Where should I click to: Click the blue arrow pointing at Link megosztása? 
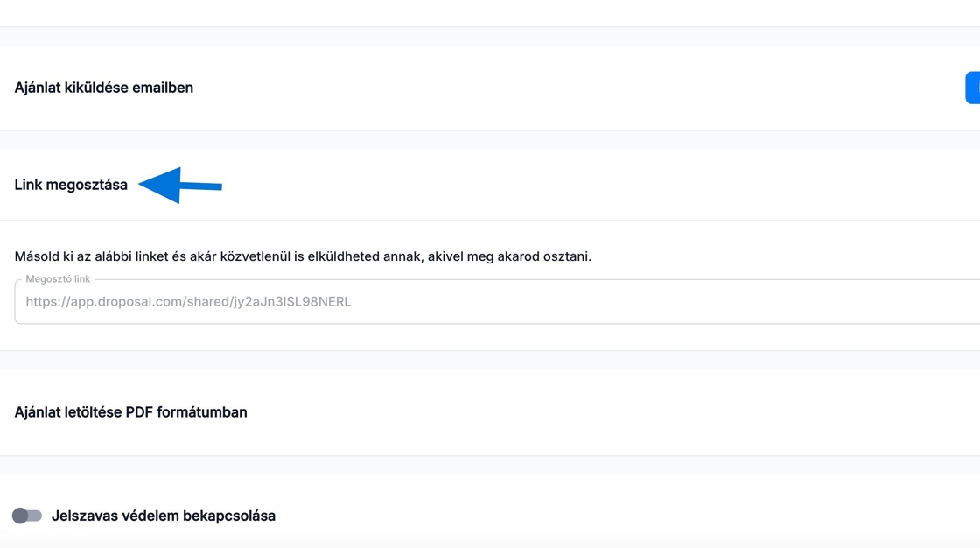click(179, 186)
